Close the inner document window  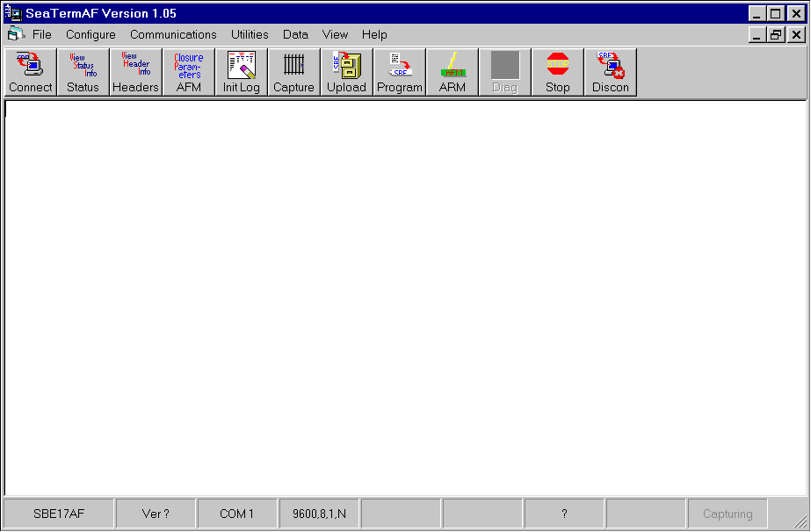(x=797, y=34)
